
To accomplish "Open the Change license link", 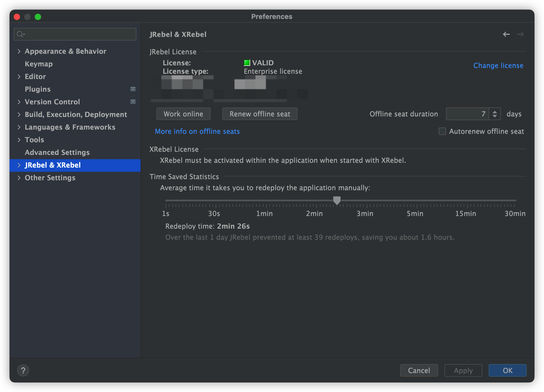I will tap(498, 65).
